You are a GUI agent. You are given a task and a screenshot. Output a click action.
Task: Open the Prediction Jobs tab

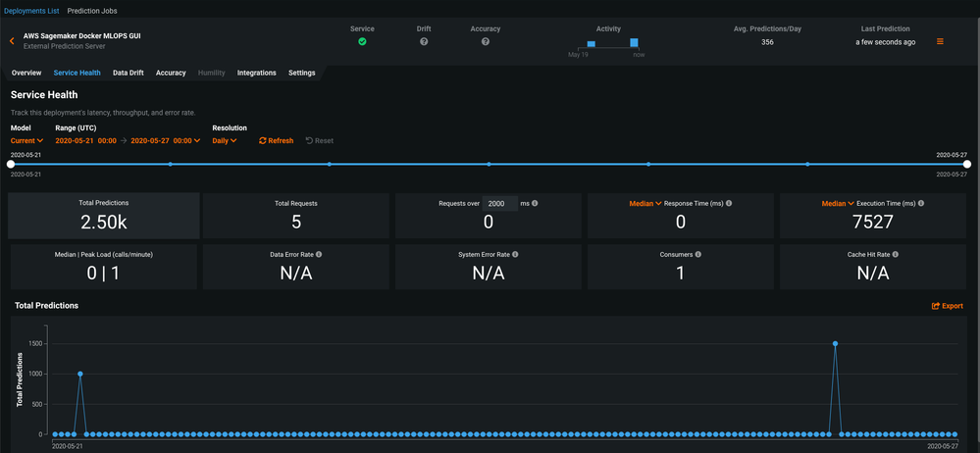point(94,11)
